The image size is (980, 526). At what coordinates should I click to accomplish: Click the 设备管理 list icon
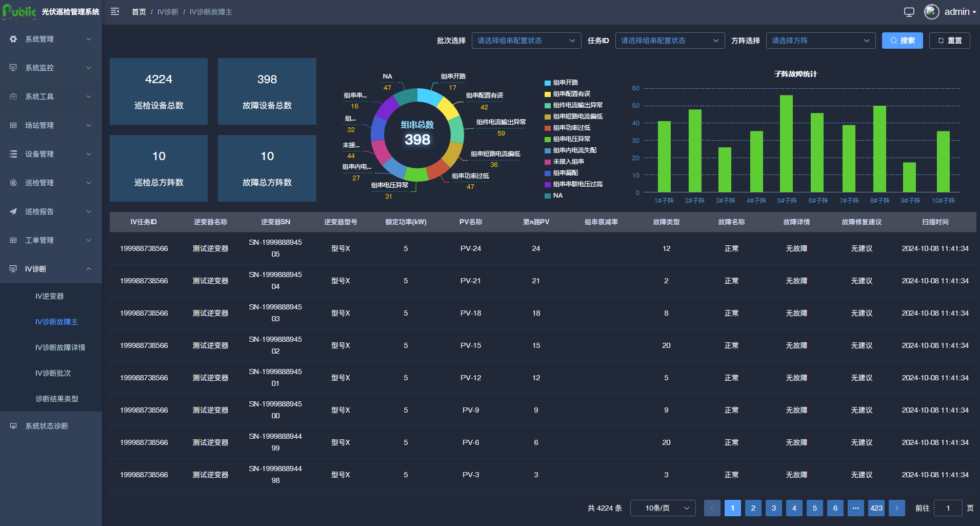point(13,154)
